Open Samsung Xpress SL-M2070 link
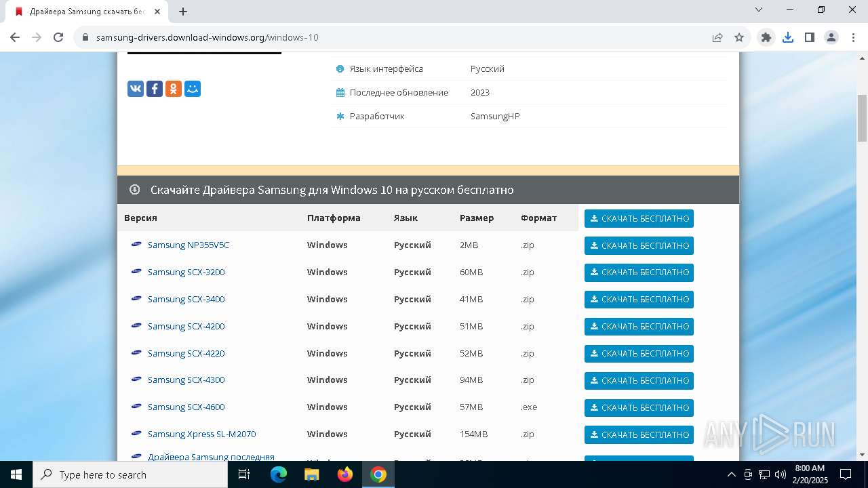868x488 pixels. (x=202, y=434)
